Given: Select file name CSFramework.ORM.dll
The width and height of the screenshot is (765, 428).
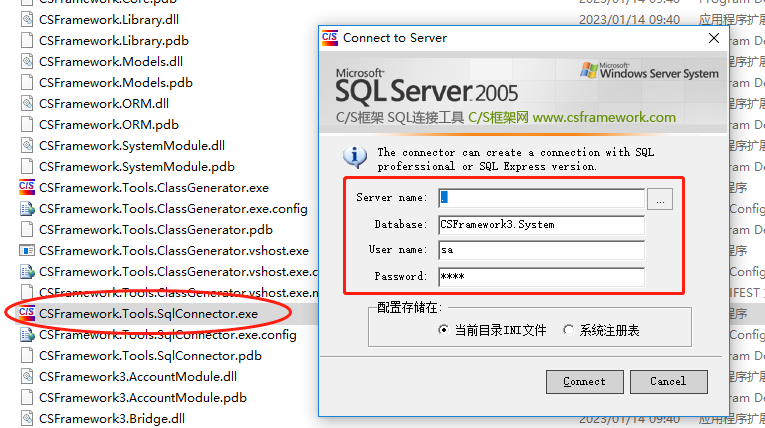Looking at the screenshot, I should point(104,103).
